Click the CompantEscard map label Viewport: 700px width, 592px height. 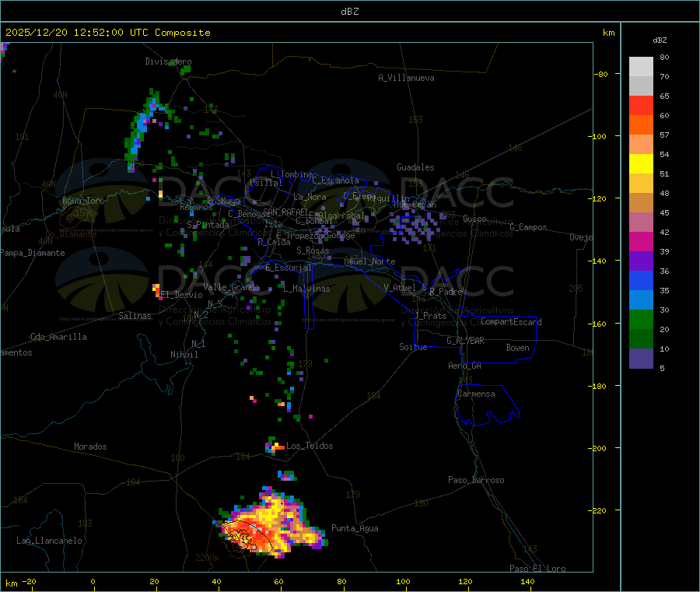pos(511,321)
